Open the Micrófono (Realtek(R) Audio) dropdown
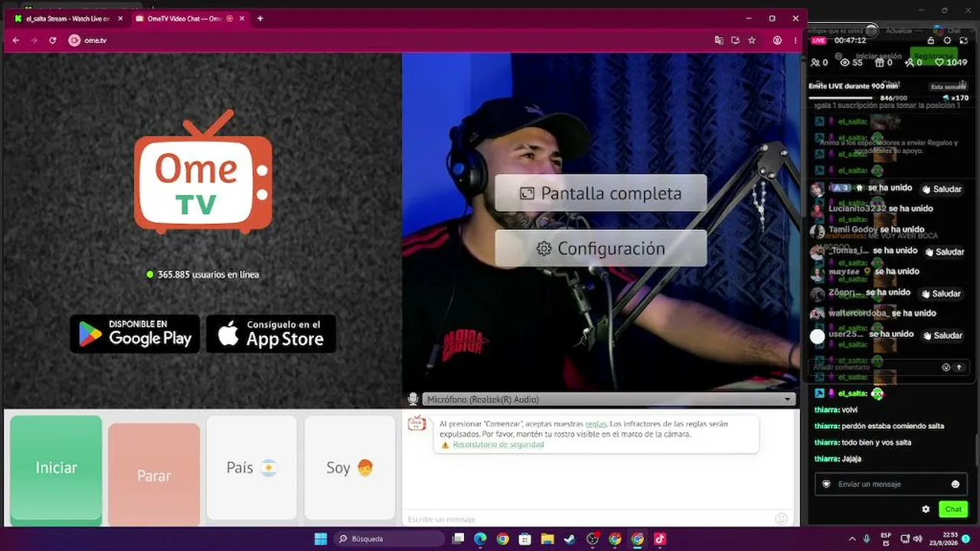The width and height of the screenshot is (980, 551). (x=608, y=399)
